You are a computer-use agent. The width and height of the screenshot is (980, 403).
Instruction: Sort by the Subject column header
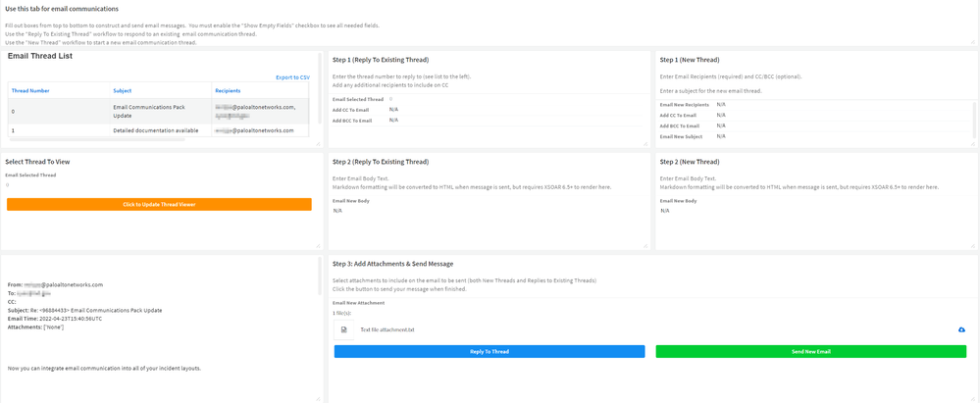123,90
